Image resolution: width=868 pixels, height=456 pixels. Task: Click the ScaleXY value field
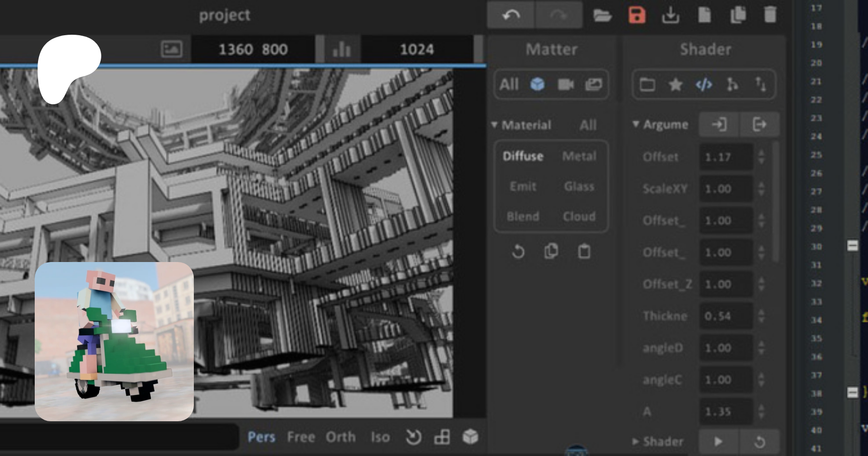[x=725, y=189]
